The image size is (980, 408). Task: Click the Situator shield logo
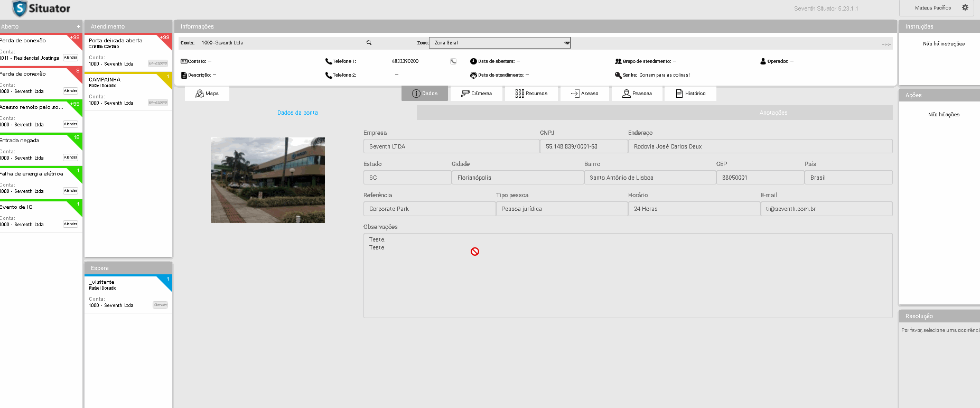point(20,8)
